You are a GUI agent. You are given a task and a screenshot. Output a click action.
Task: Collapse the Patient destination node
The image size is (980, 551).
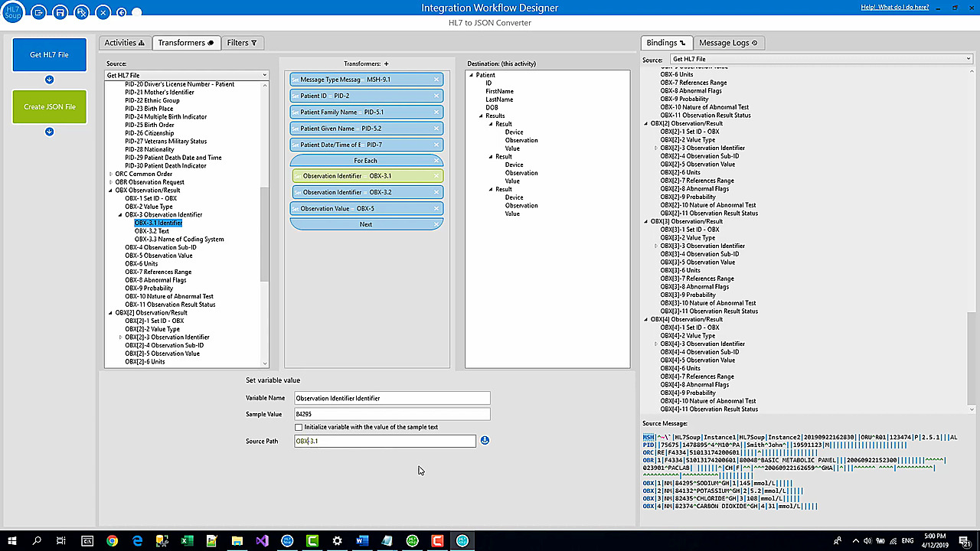pos(472,75)
